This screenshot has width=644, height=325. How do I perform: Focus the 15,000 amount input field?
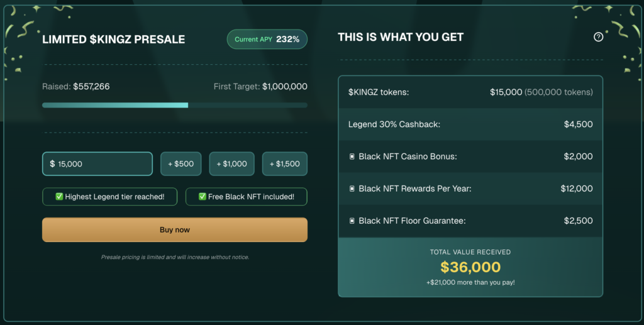101,164
